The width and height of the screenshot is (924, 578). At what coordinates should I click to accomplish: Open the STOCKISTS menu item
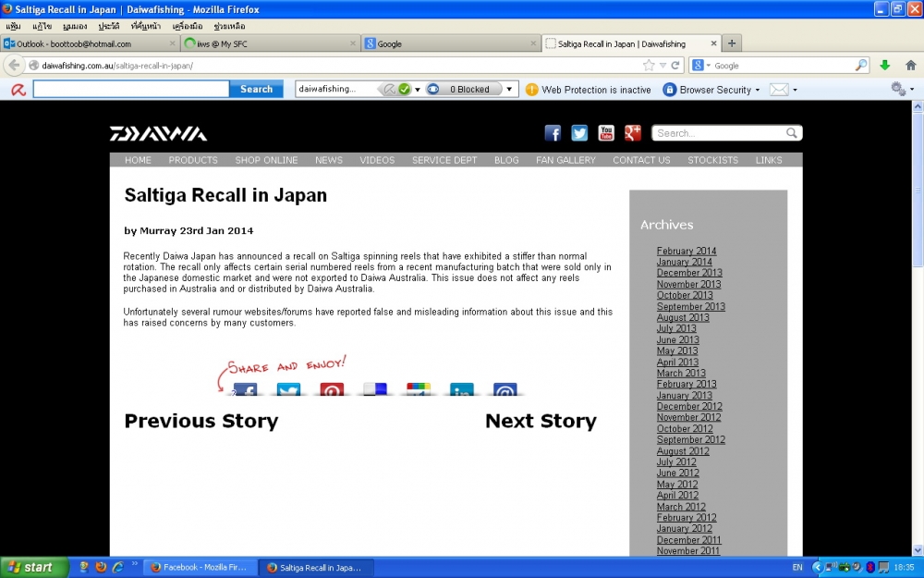coord(712,160)
